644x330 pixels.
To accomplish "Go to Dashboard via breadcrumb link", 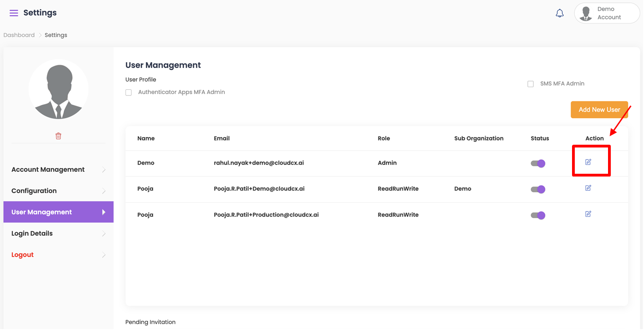I will pyautogui.click(x=19, y=35).
